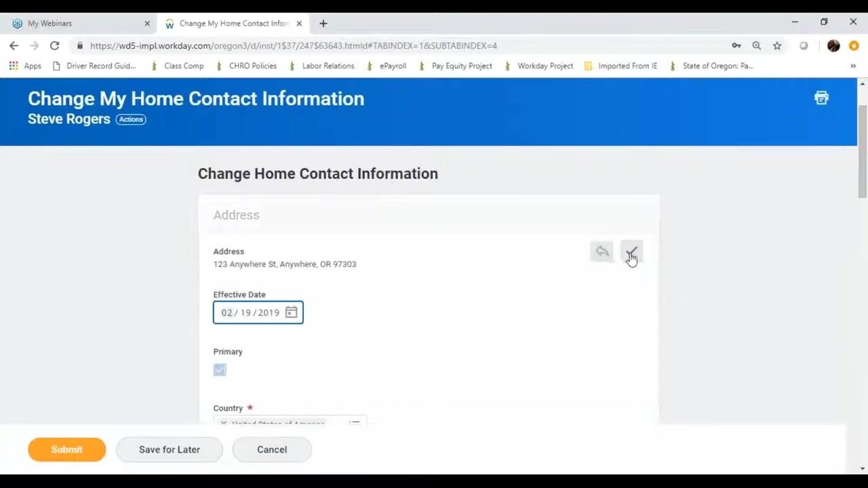Click the vertical page scrollbar thumb
868x488 pixels.
pyautogui.click(x=863, y=152)
